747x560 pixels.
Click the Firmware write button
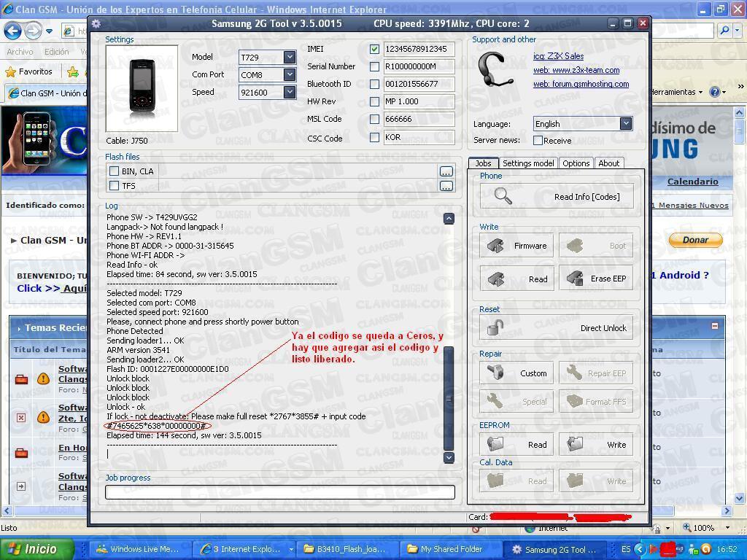pos(516,246)
